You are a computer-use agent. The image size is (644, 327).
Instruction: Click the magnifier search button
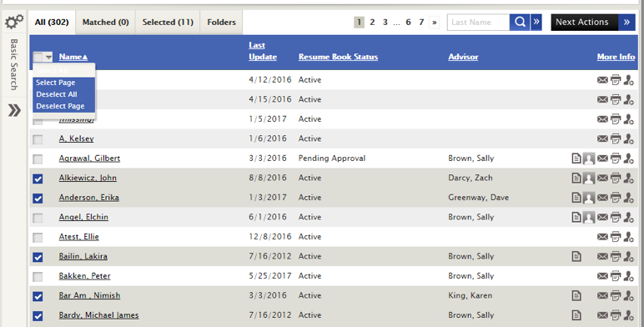click(x=520, y=23)
